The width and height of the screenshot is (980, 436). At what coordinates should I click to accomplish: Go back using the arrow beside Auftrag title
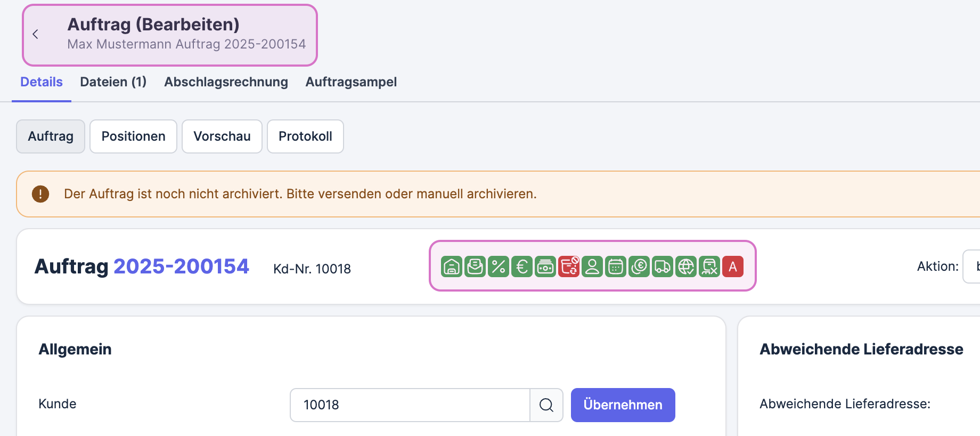pos(36,35)
